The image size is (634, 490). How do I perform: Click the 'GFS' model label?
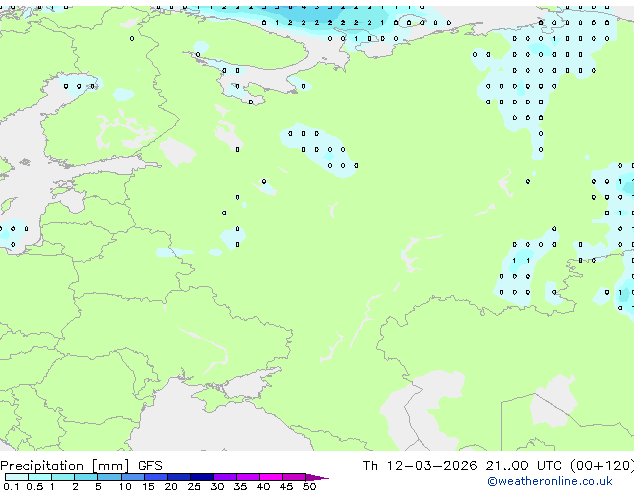(150, 466)
